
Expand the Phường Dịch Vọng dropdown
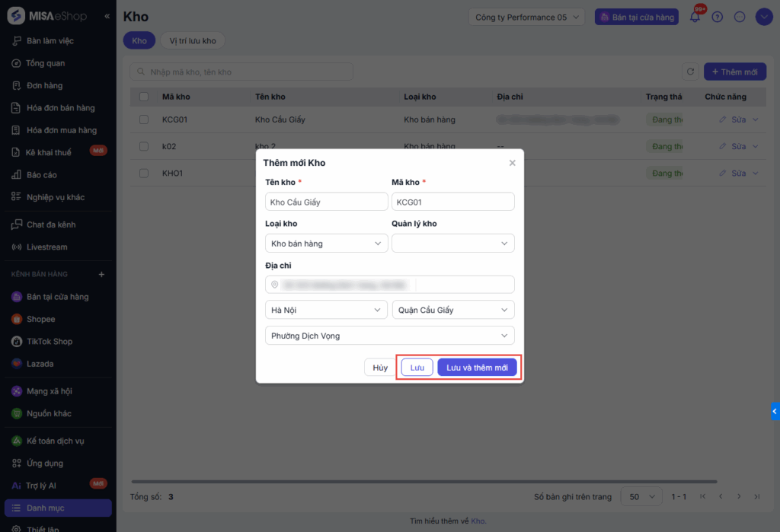(x=389, y=336)
